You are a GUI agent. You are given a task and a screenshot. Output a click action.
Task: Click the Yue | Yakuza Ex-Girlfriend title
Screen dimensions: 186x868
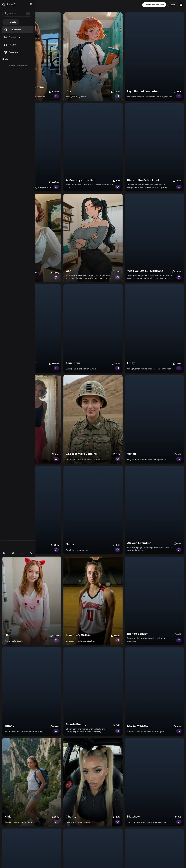pyautogui.click(x=145, y=271)
